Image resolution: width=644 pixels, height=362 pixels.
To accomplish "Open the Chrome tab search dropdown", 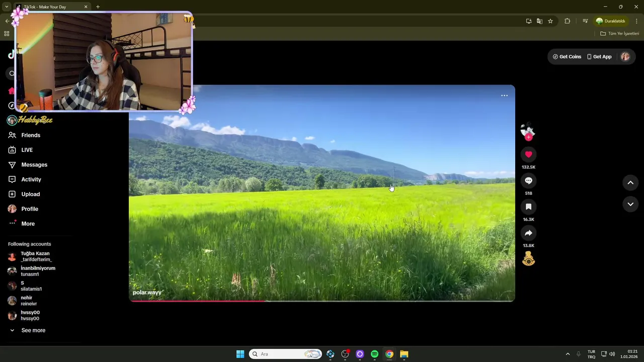I will [7, 7].
